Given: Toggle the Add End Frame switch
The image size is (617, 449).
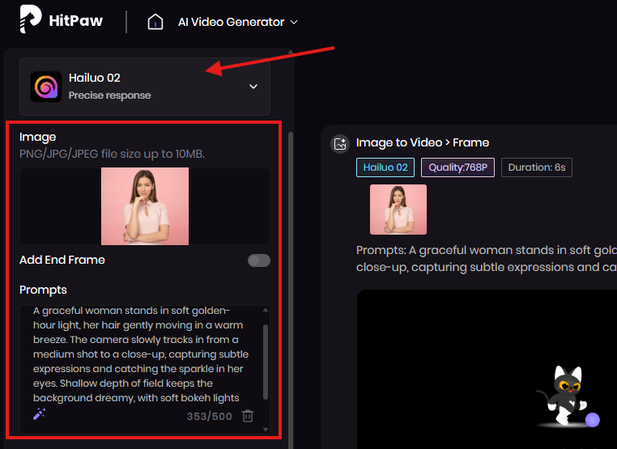Looking at the screenshot, I should coord(259,260).
